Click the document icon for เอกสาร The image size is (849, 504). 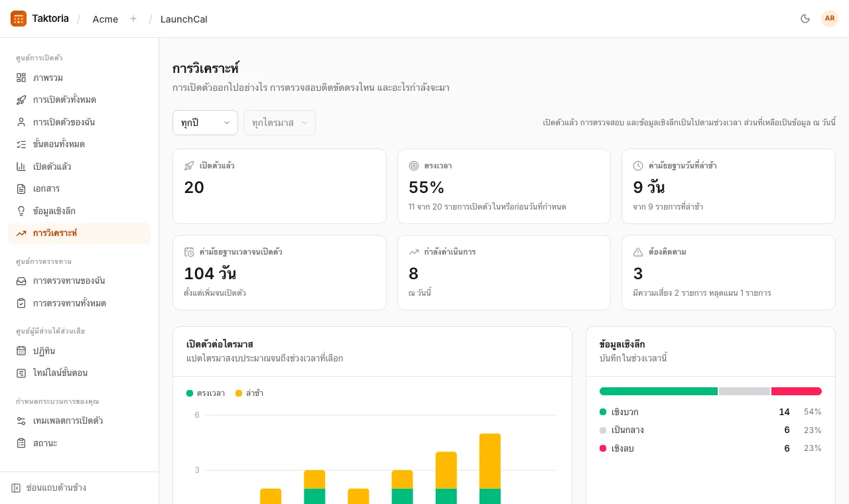pyautogui.click(x=21, y=189)
